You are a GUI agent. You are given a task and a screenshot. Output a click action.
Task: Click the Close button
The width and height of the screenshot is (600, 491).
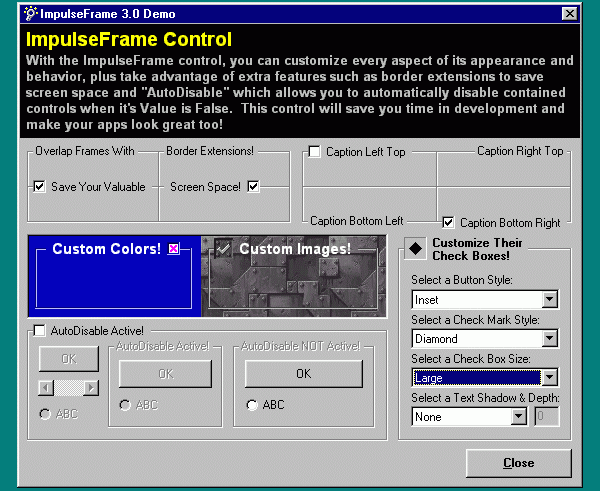(518, 463)
